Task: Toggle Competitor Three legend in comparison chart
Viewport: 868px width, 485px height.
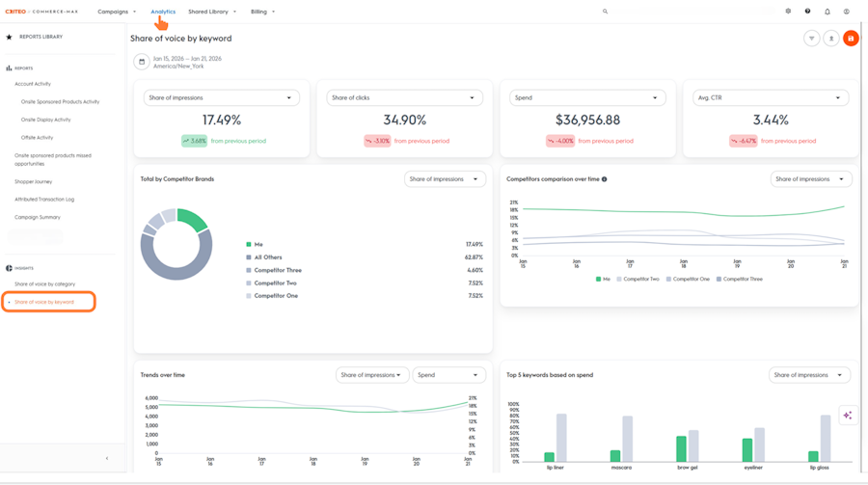Action: point(740,279)
